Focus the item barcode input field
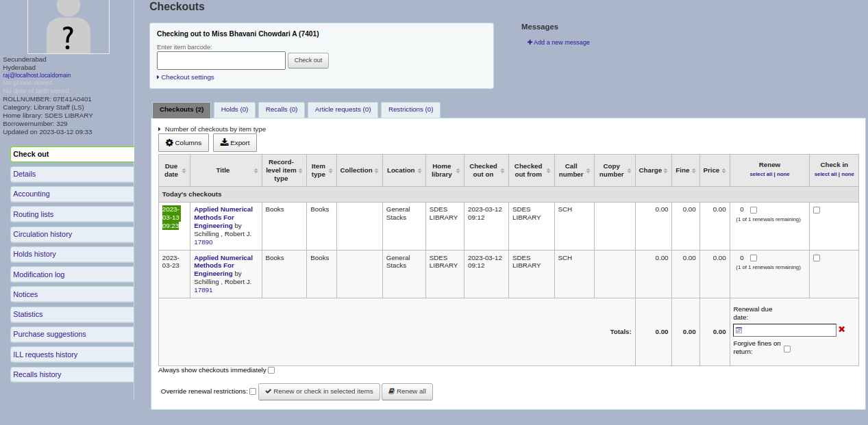The image size is (868, 425). [221, 60]
